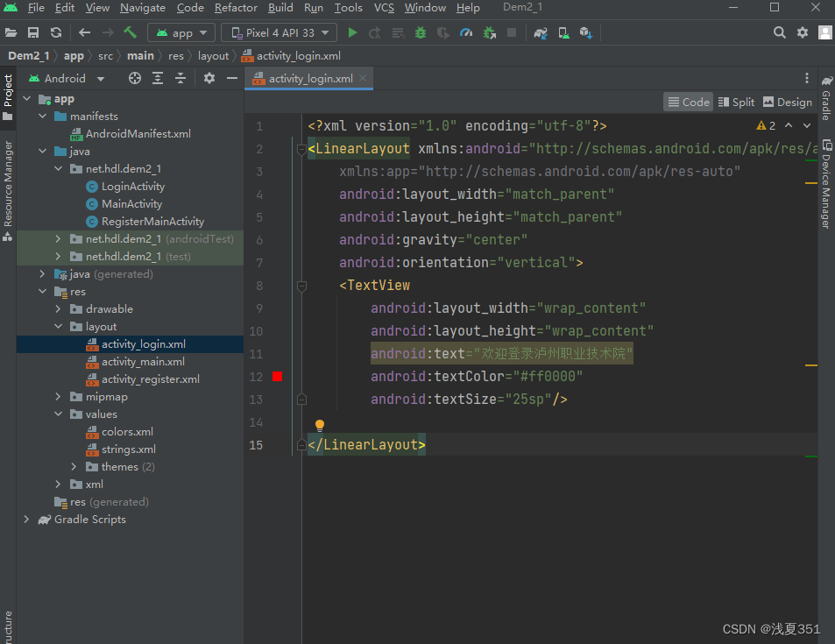The height and width of the screenshot is (644, 835).
Task: Click the lightbulb quick-fix icon in editor
Action: pos(320,425)
